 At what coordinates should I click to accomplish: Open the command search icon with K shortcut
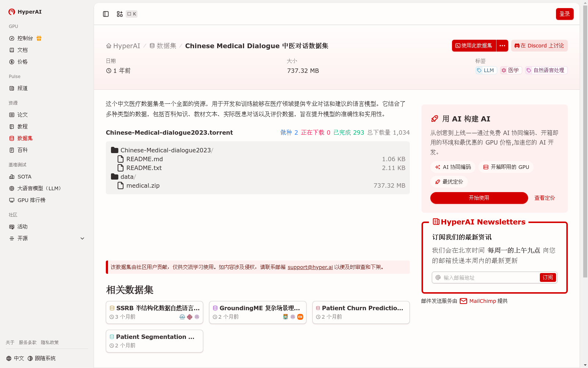pyautogui.click(x=127, y=14)
